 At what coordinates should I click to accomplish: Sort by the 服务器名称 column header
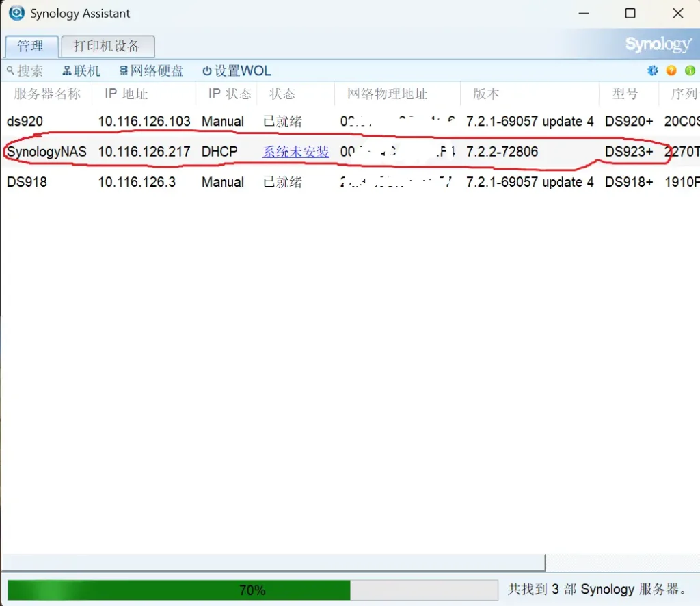pos(47,94)
